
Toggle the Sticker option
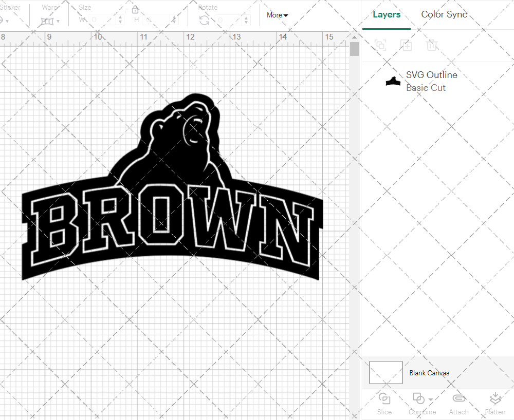4,21
